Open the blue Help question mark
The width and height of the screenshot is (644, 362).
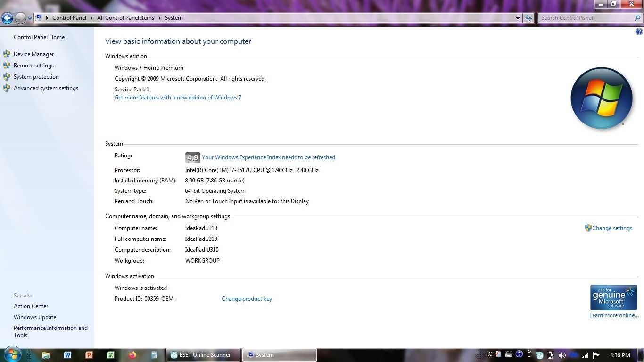coord(639,32)
